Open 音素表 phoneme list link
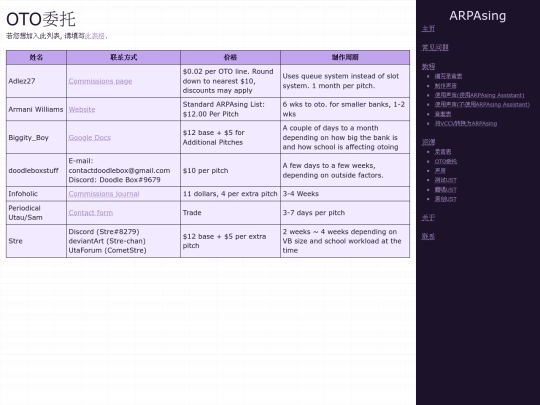Viewport: 540px width, 405px height. point(443,114)
